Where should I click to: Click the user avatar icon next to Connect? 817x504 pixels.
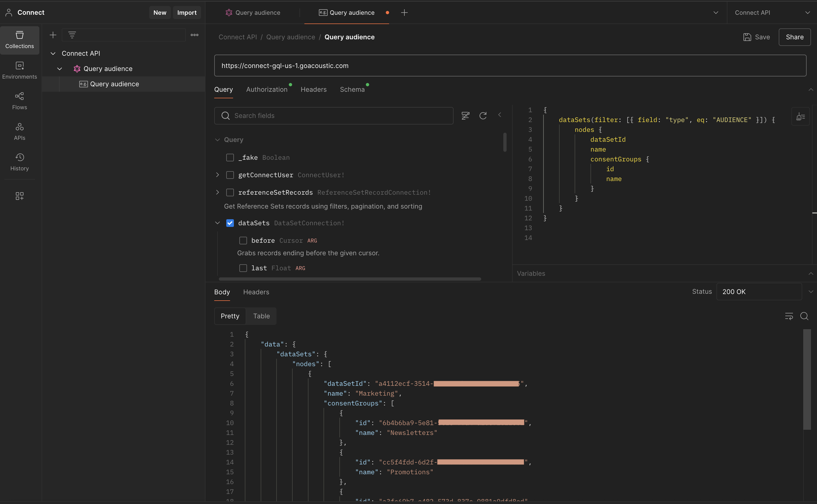(9, 13)
